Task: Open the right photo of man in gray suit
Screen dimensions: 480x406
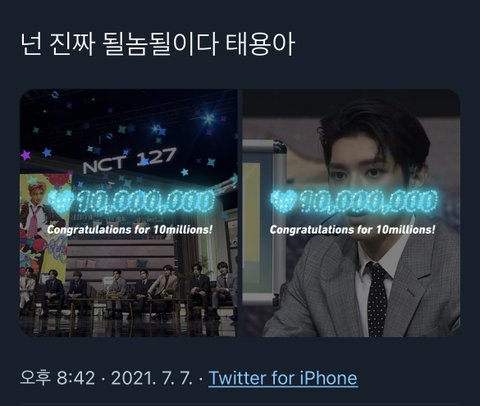Action: [351, 213]
